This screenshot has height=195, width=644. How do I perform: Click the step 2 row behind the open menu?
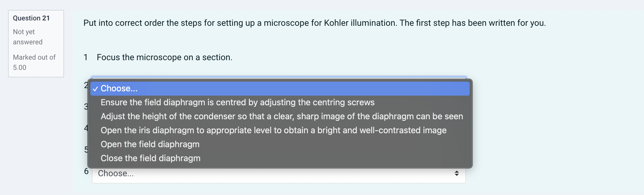click(86, 85)
